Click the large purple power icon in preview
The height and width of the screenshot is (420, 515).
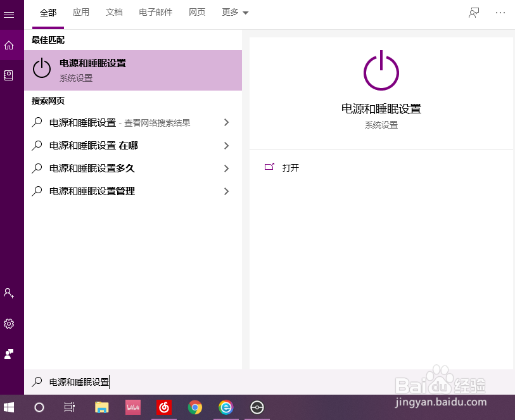coord(381,70)
